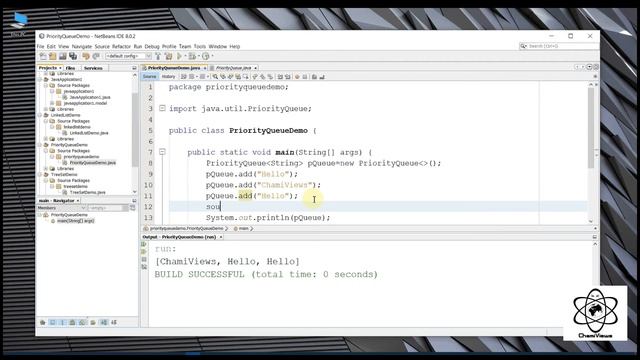Click the priorityqueuedemo.PriorityQueueDemo breadcrumb

click(x=186, y=229)
